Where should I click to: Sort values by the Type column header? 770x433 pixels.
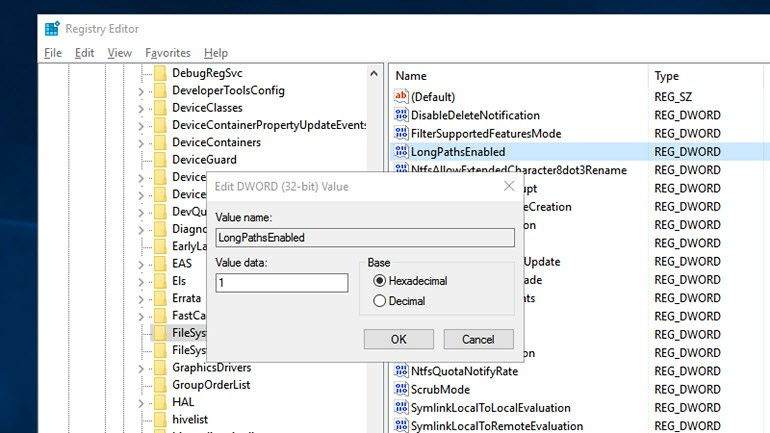[706, 76]
